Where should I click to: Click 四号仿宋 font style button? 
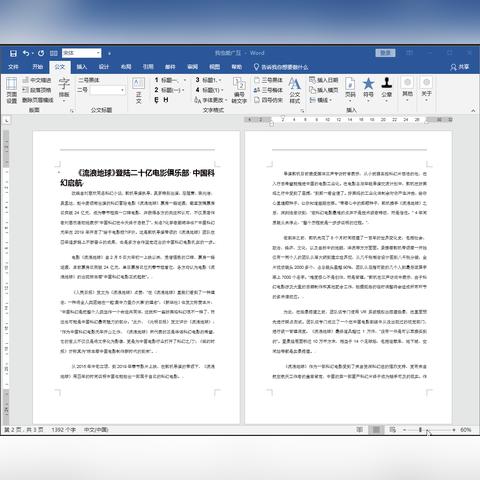pos(268,100)
